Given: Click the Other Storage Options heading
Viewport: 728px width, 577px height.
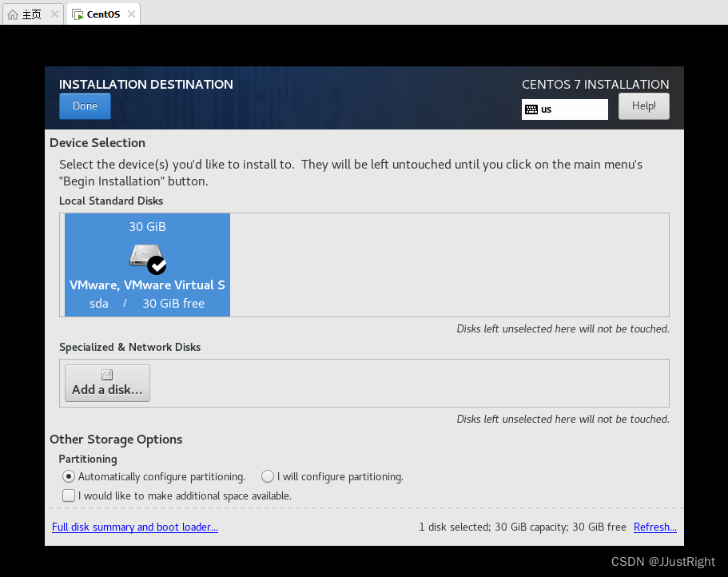Looking at the screenshot, I should (116, 440).
